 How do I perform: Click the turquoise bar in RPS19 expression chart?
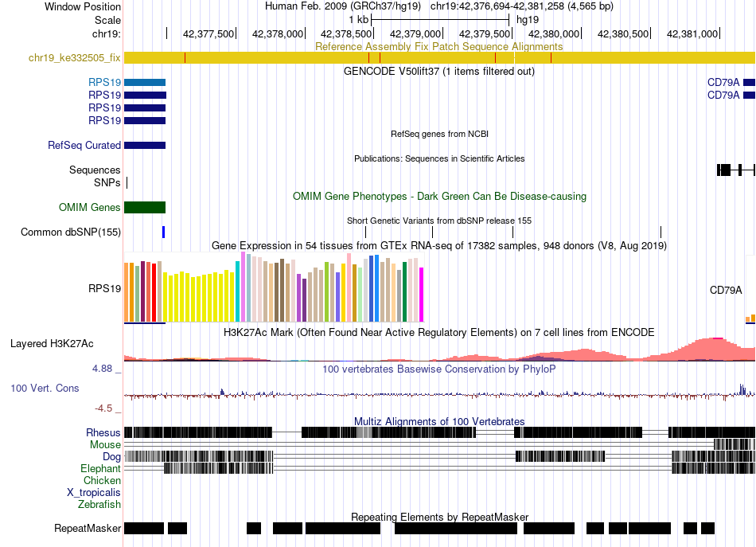tap(238, 291)
